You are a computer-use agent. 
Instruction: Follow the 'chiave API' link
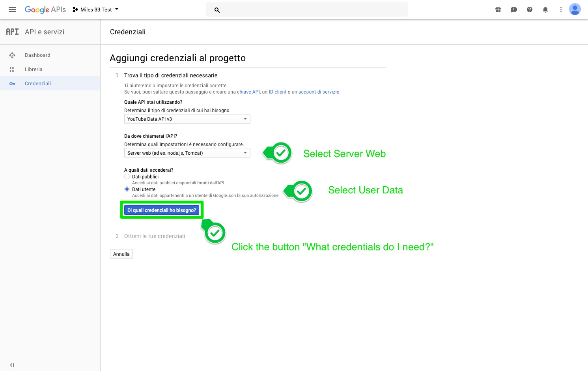pos(248,92)
